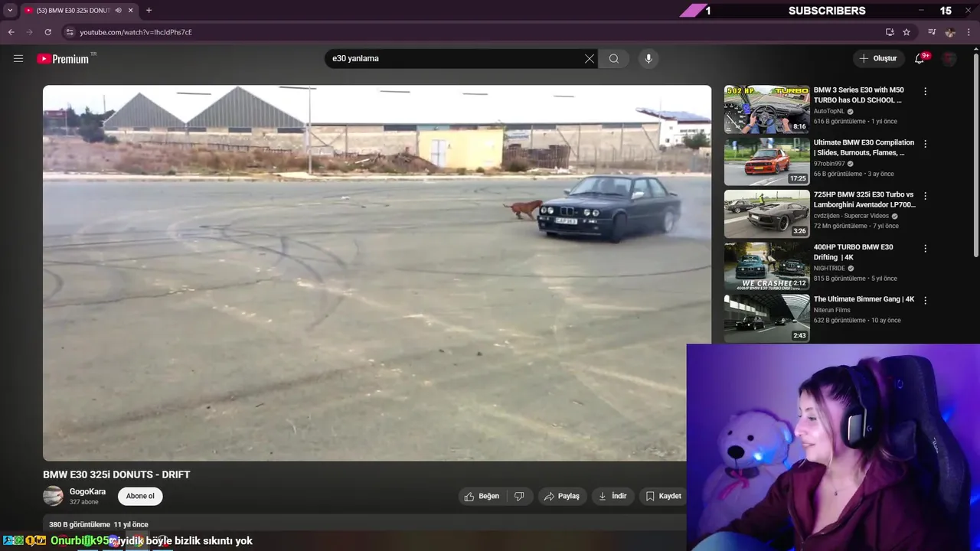This screenshot has width=980, height=551.
Task: Run search with magnifier icon
Action: pos(614,58)
